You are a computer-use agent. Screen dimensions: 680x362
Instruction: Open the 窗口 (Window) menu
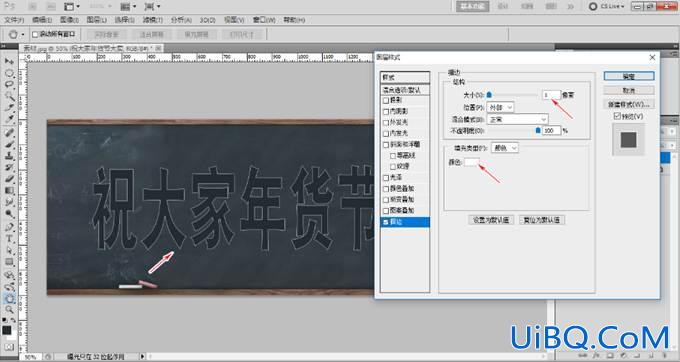(x=264, y=20)
